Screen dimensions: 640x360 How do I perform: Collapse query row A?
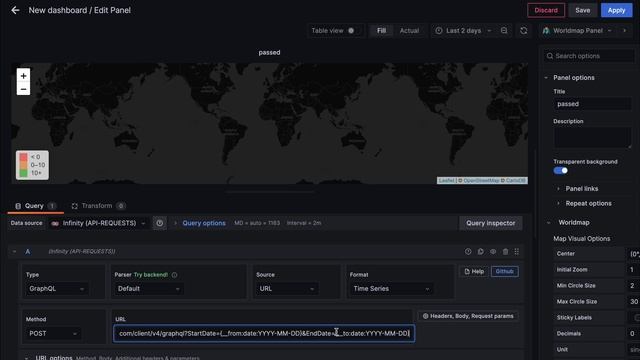14,251
